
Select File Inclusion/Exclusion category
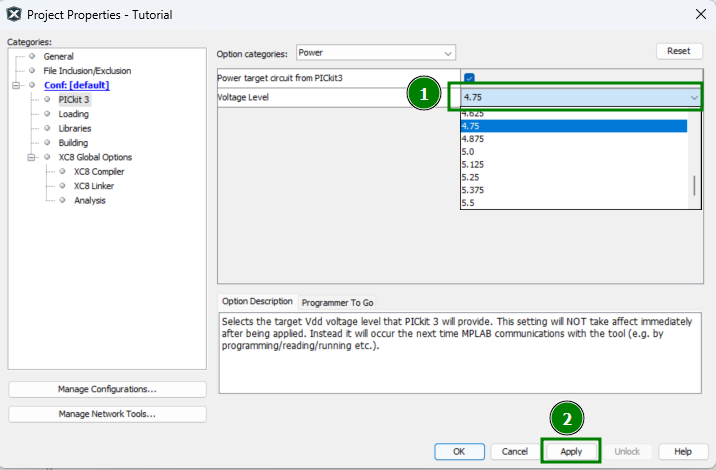[x=87, y=71]
